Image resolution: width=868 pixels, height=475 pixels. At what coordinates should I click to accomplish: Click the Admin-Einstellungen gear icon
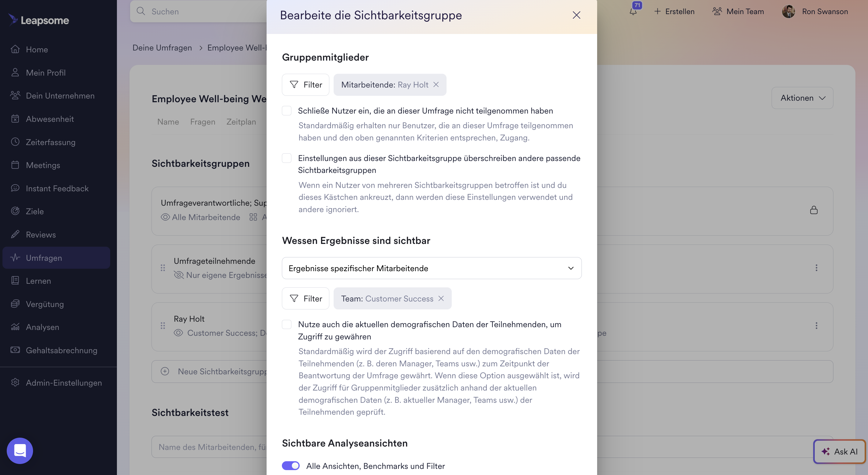pyautogui.click(x=15, y=383)
